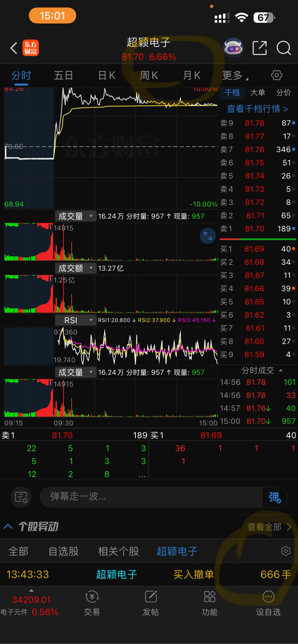Screen dimensions: 298x644
Task: Tap the 14:57 81.76 trade record
Action: click(258, 408)
